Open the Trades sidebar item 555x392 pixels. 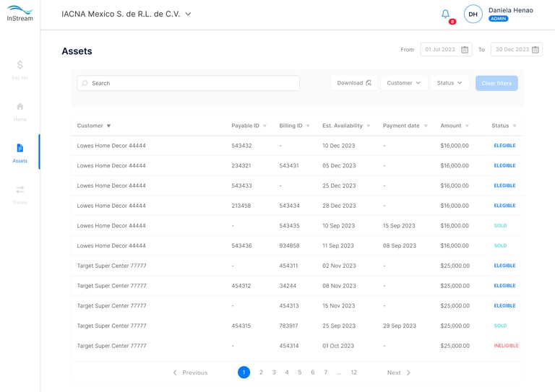[20, 194]
